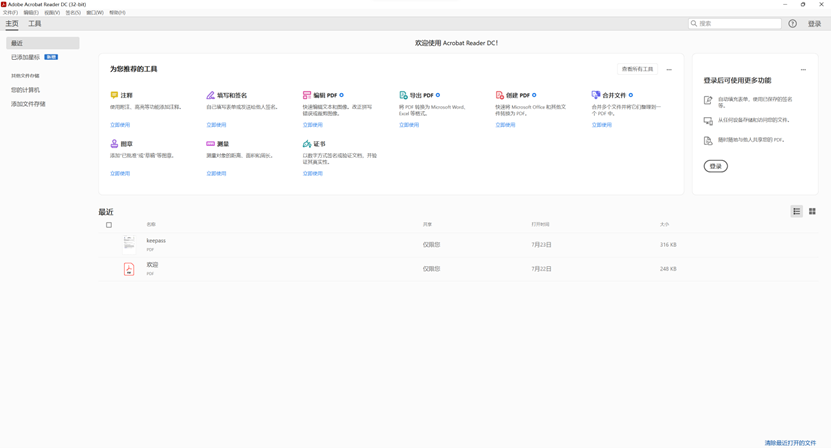
Task: Switch recent files to thumbnail grid view
Action: tap(812, 211)
